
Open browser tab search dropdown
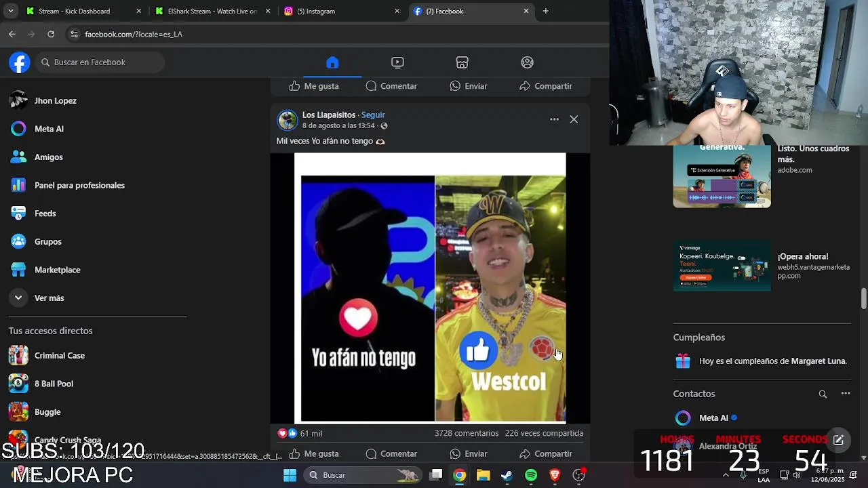click(x=10, y=11)
